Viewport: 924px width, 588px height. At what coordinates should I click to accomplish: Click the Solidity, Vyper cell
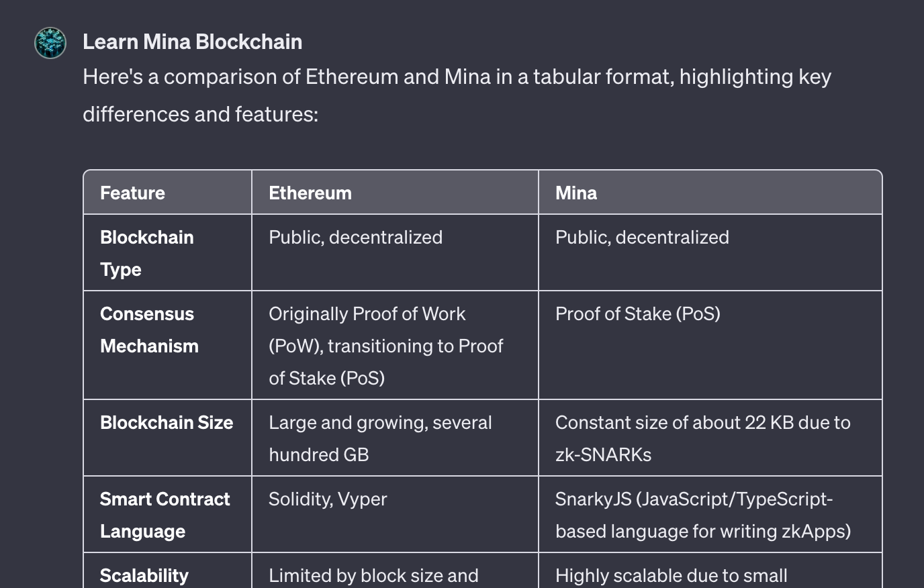(395, 515)
